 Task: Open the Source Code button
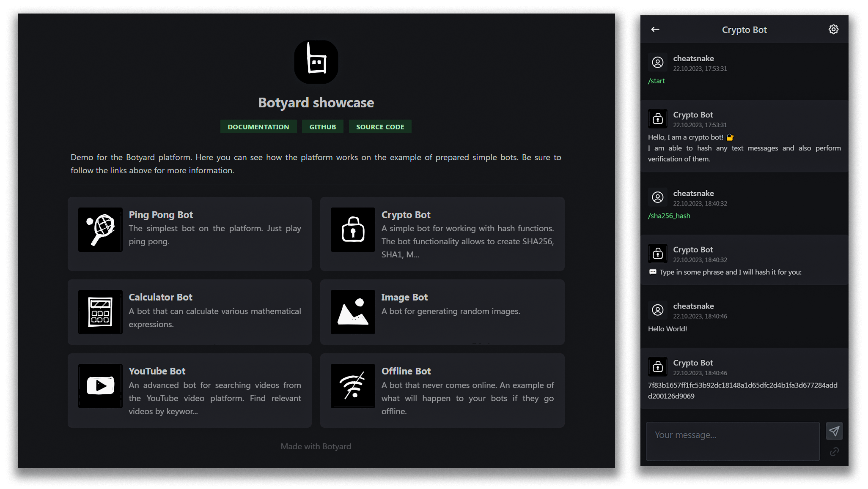point(380,127)
